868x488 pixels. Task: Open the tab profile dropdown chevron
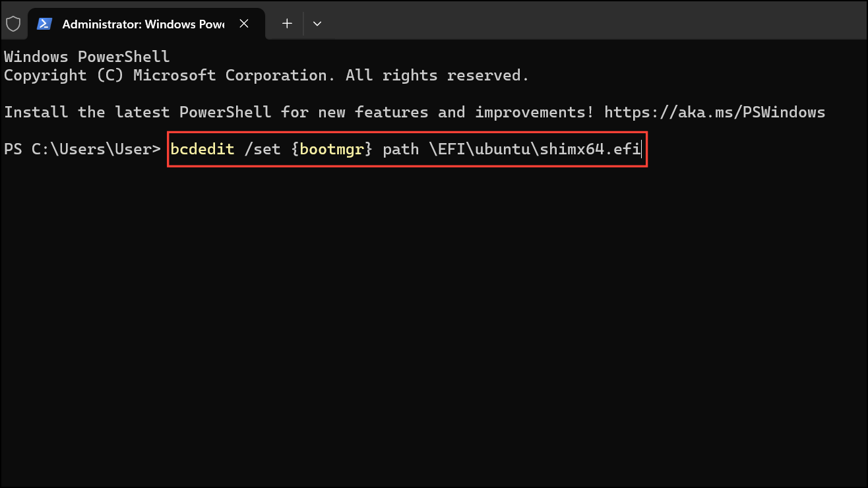click(x=317, y=23)
